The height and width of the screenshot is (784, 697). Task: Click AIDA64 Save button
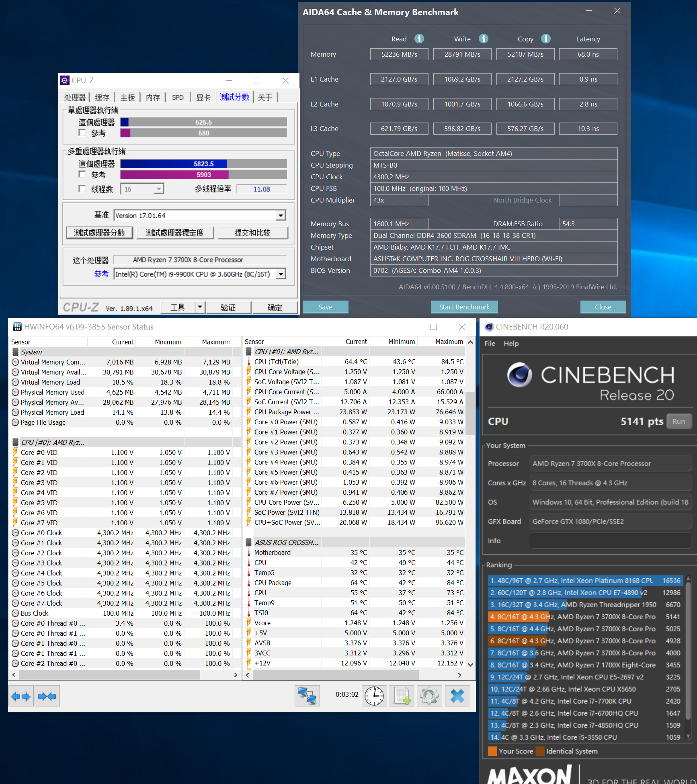pos(325,307)
